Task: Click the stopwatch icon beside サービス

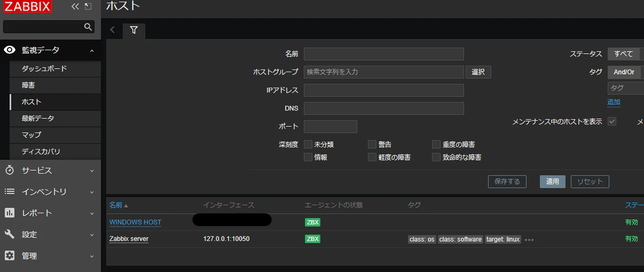Action: coord(10,170)
